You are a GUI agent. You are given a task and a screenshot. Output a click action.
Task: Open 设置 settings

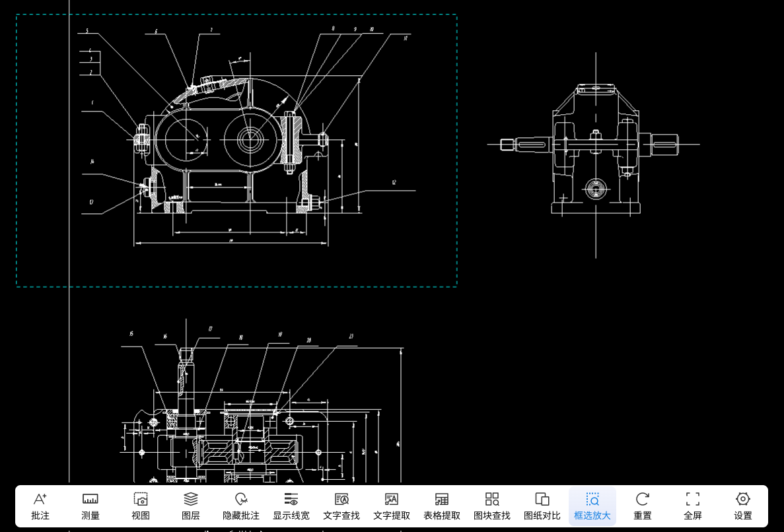tap(743, 506)
